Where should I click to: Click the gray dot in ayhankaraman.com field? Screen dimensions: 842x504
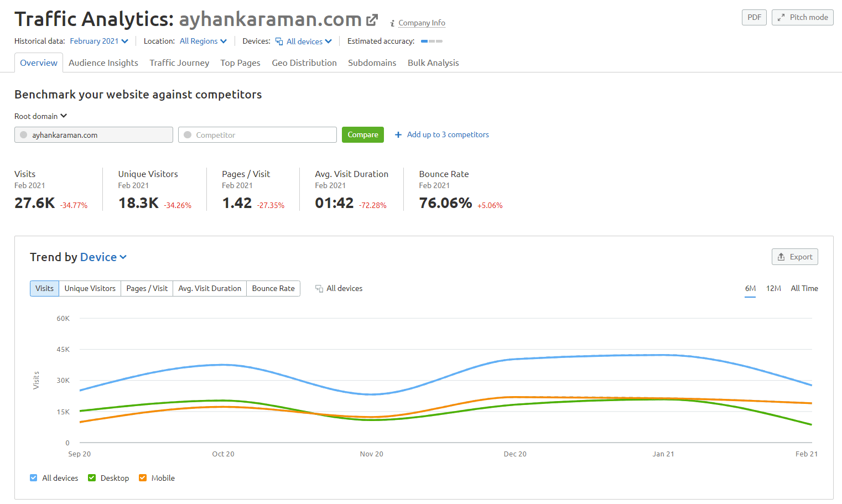pos(24,135)
